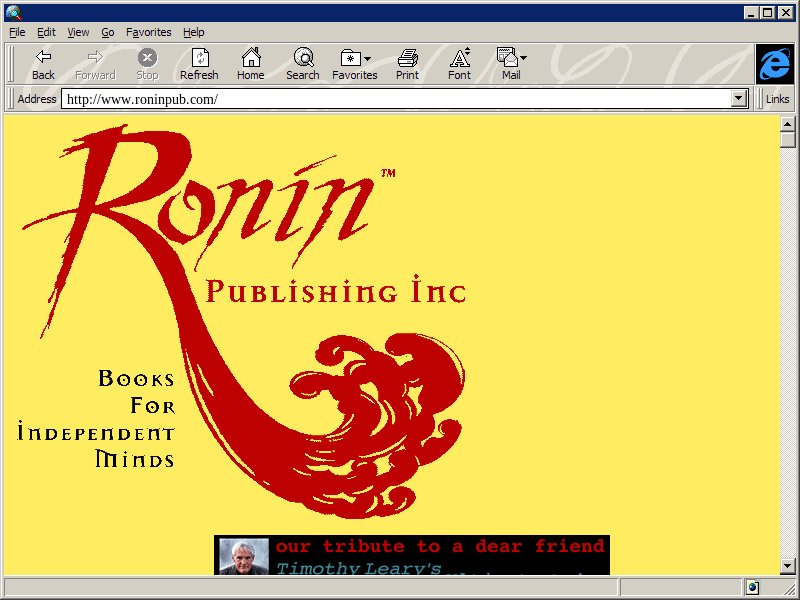Open the Go menu
800x600 pixels.
click(x=107, y=32)
